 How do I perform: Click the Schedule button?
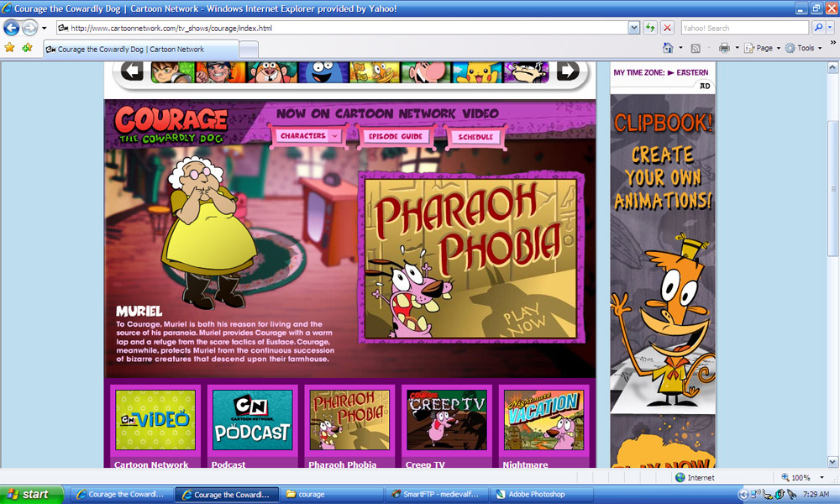tap(475, 137)
